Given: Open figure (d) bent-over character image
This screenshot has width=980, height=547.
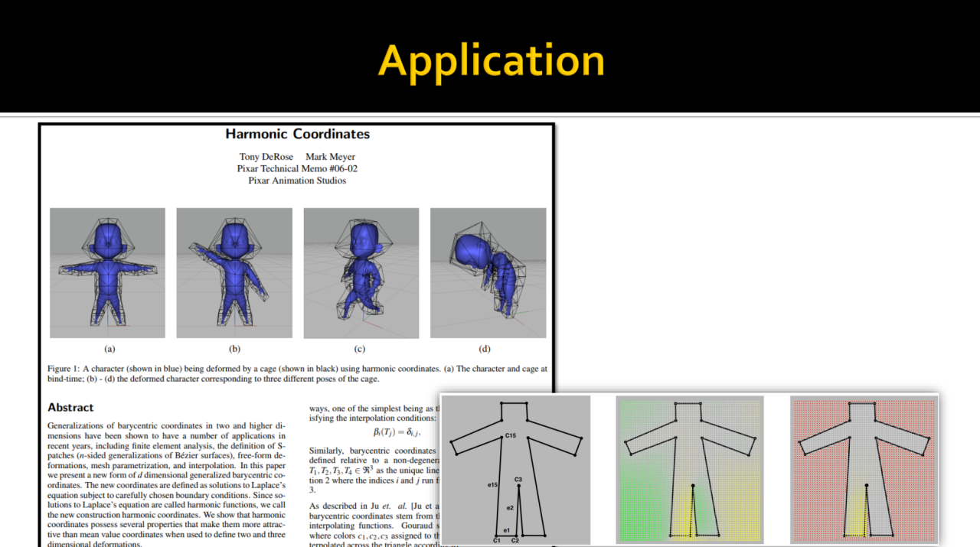Looking at the screenshot, I should tap(488, 272).
